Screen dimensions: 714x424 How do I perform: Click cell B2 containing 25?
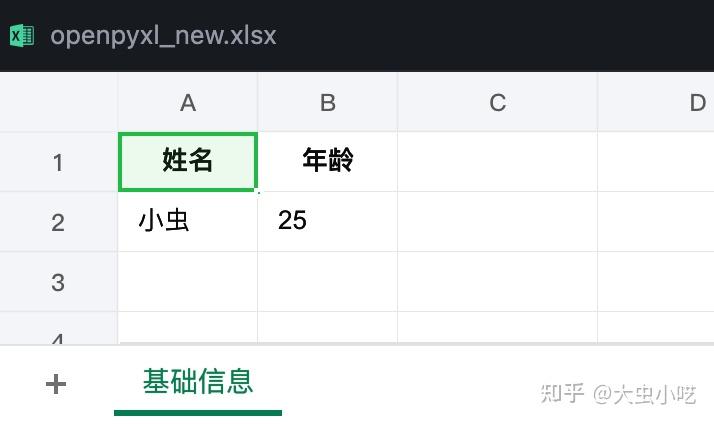click(x=327, y=222)
